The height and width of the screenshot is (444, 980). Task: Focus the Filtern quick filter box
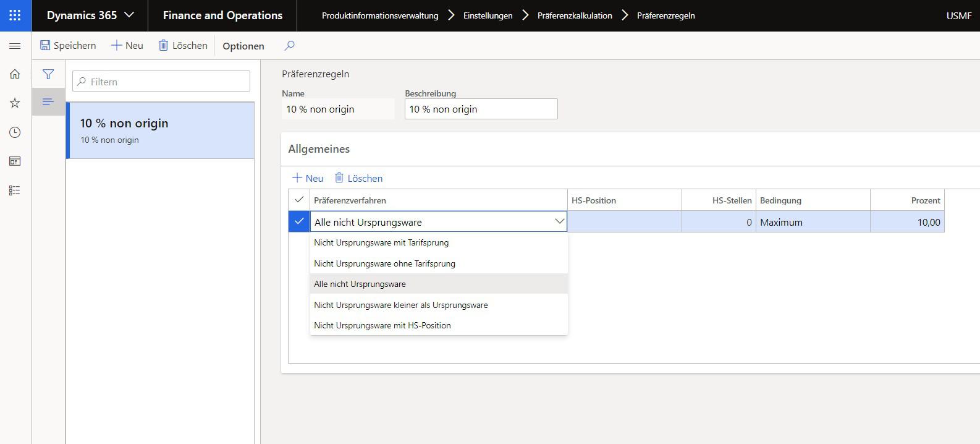pos(161,82)
